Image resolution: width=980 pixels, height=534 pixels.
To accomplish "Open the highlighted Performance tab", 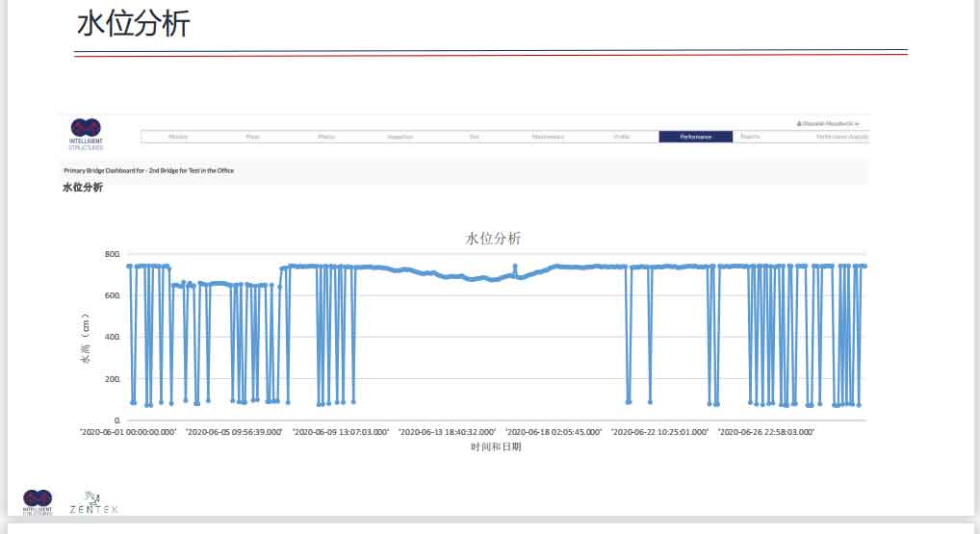I will click(696, 137).
